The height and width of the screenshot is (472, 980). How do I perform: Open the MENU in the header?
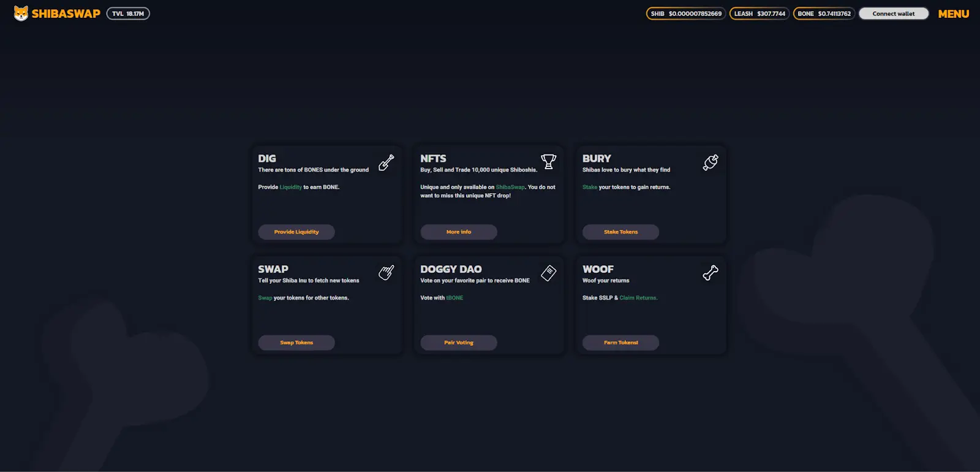954,13
